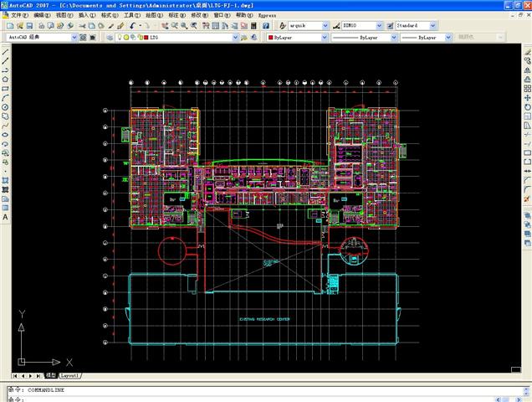Expand the arquik text style dropdown
Screen dimensions: 532x402
click(x=325, y=25)
